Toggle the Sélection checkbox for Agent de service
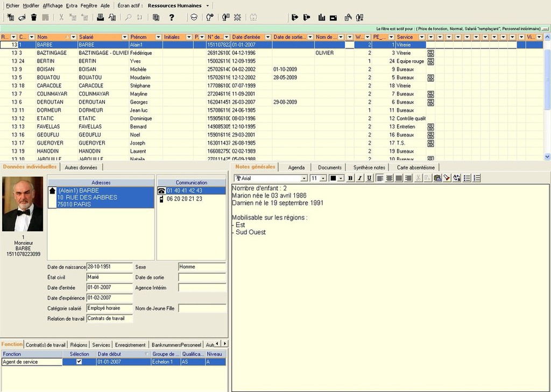The image size is (551, 392). coord(79,362)
